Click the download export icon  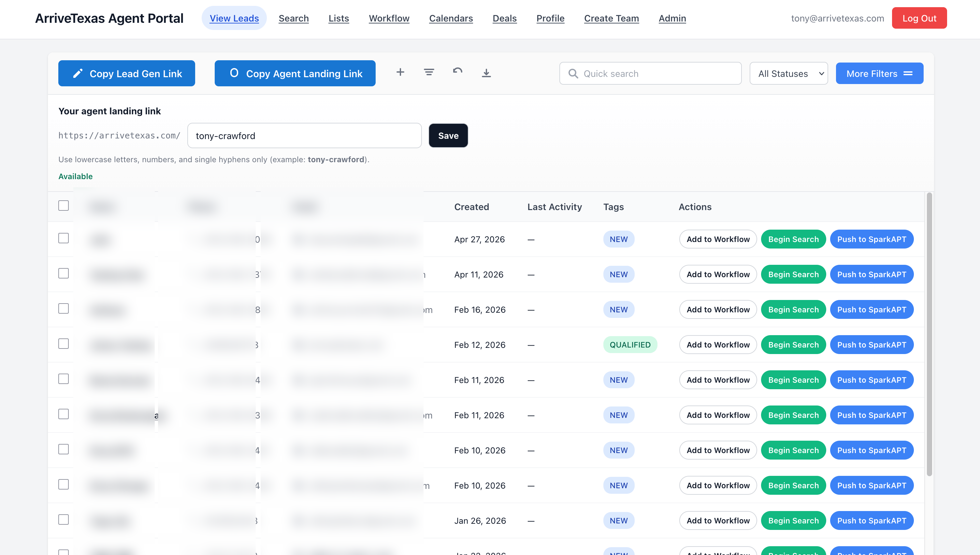[486, 73]
